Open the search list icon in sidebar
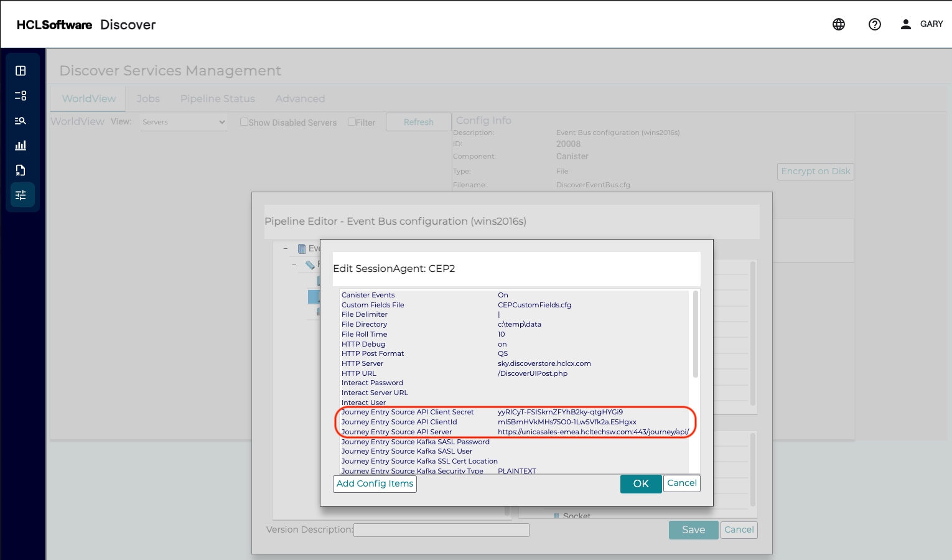This screenshot has height=560, width=952. [21, 121]
